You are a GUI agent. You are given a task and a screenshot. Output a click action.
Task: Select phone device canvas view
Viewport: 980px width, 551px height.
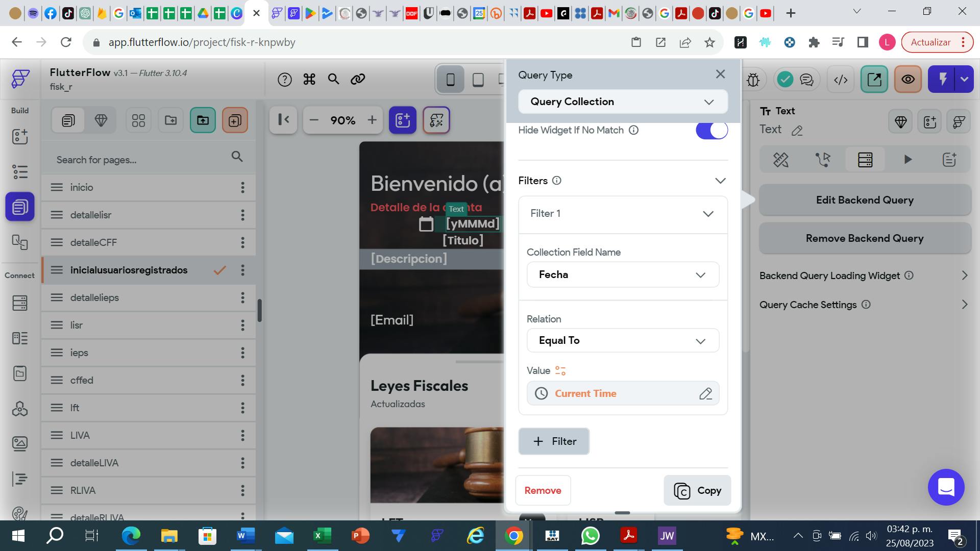450,80
